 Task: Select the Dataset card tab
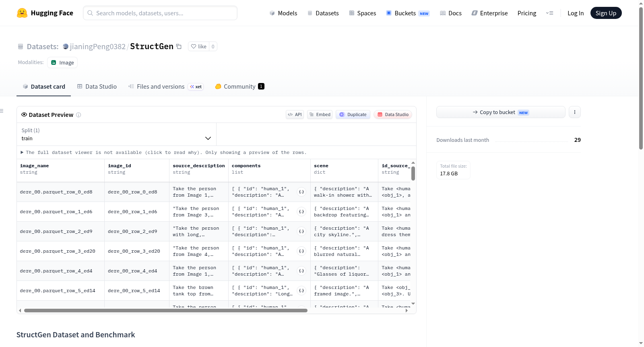[43, 87]
